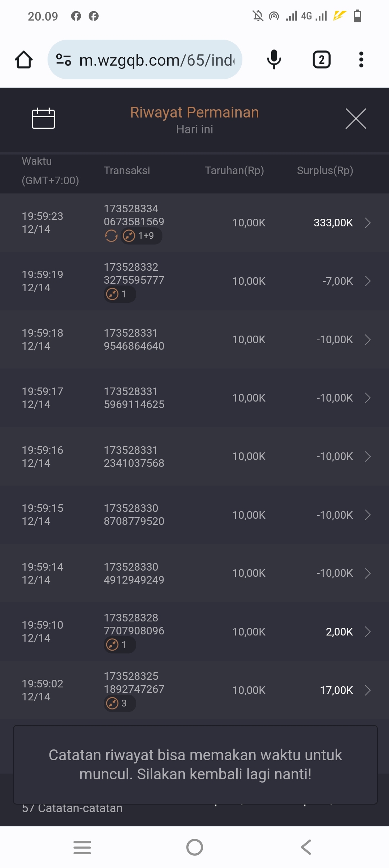Open transaction 1735283319546864640 record

point(134,340)
